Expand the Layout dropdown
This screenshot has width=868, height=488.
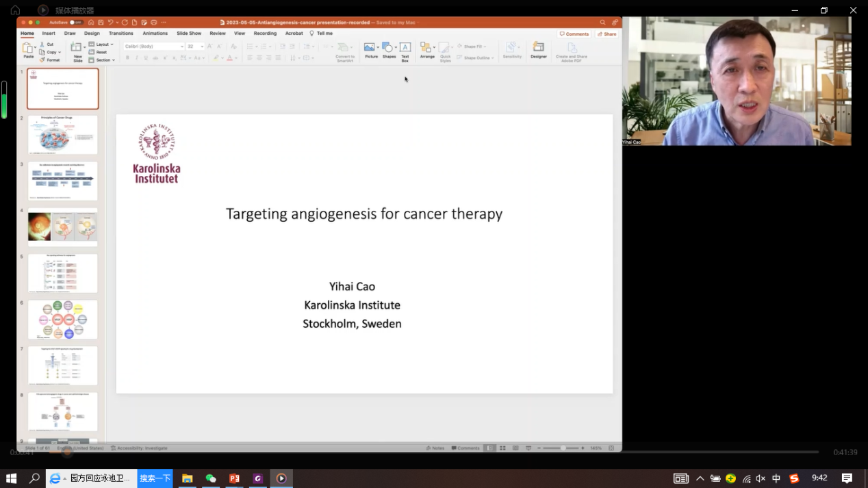(x=103, y=44)
